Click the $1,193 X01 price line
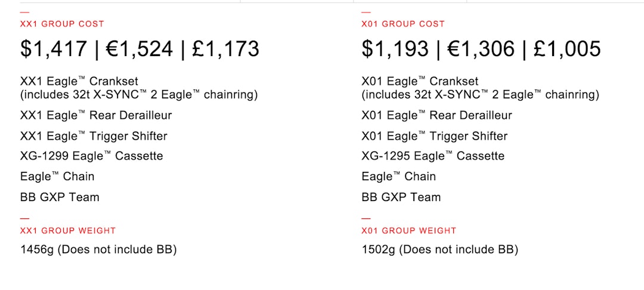Viewport: 644px width, 290px height. (481, 49)
